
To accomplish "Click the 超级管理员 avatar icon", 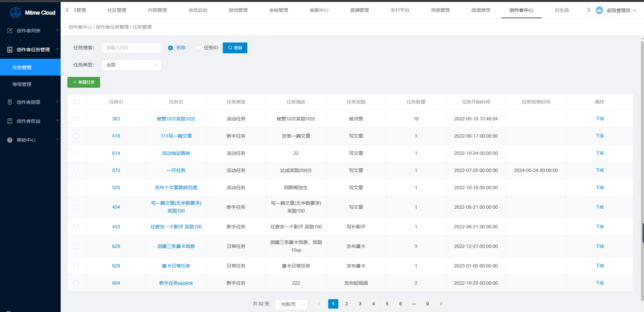I will [x=599, y=10].
